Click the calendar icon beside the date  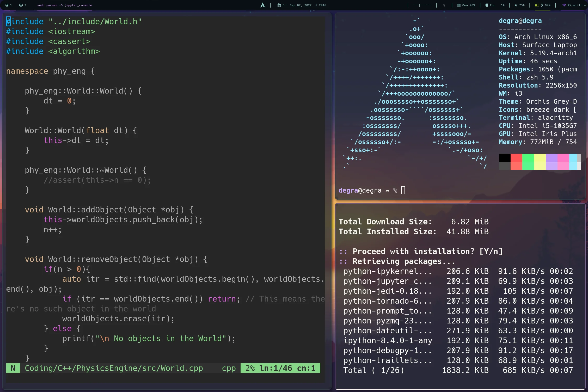[279, 5]
